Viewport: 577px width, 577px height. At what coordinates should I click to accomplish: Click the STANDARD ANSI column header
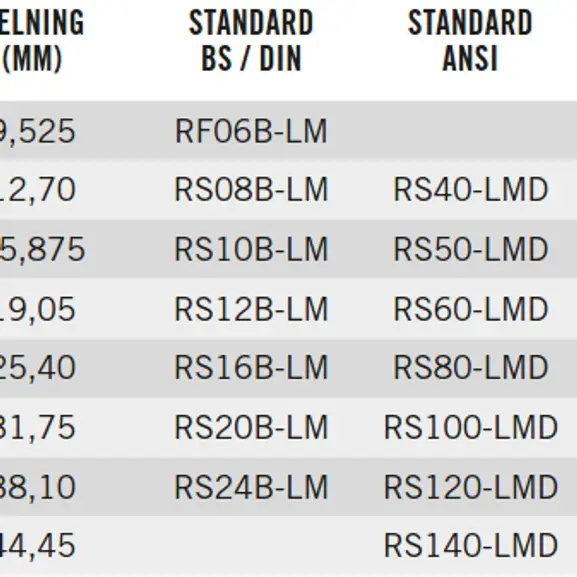pyautogui.click(x=470, y=40)
